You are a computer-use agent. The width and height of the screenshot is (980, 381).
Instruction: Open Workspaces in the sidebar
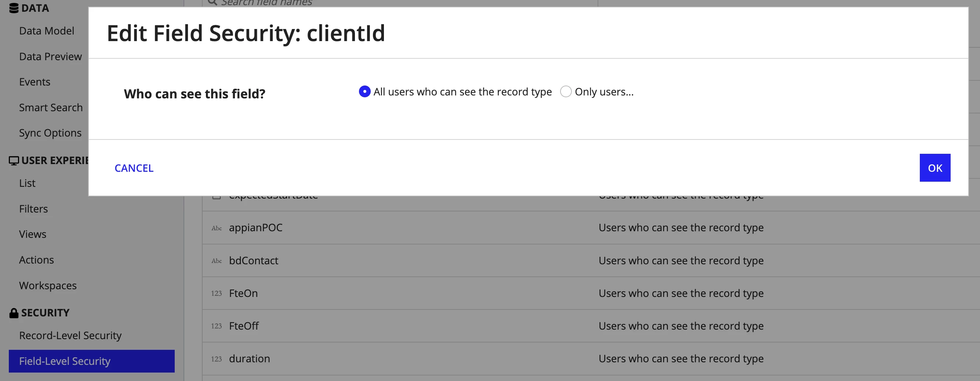pos(48,285)
